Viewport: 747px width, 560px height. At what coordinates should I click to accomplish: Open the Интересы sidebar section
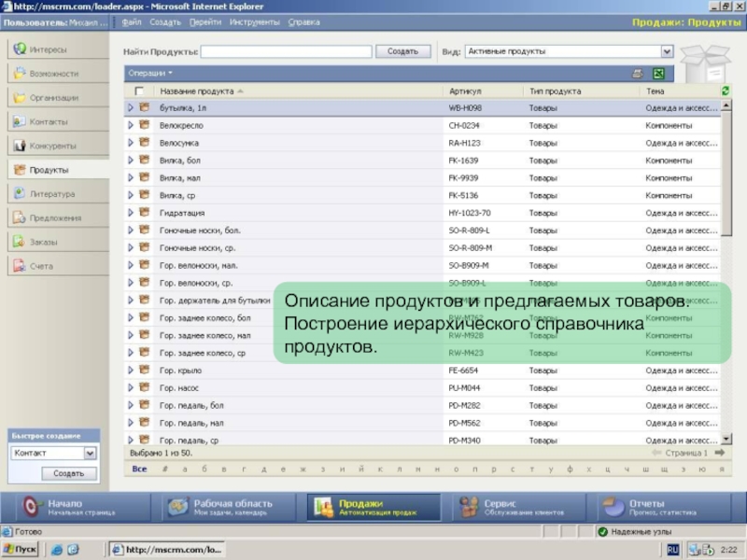click(x=58, y=49)
